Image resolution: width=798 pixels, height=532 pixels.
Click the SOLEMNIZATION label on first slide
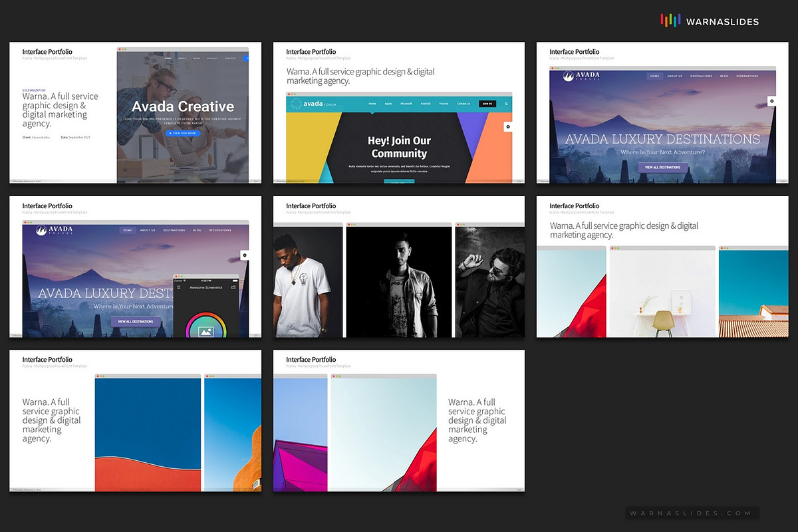(34, 90)
